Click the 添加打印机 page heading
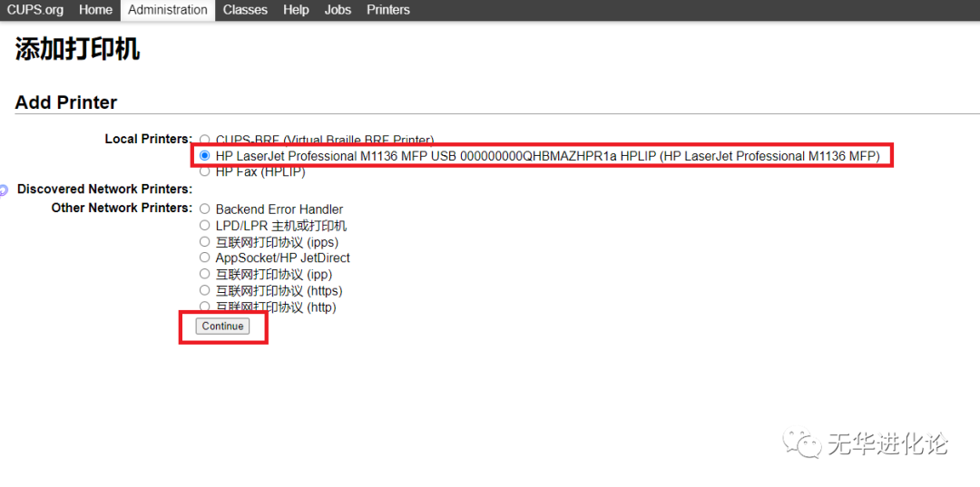 (77, 49)
